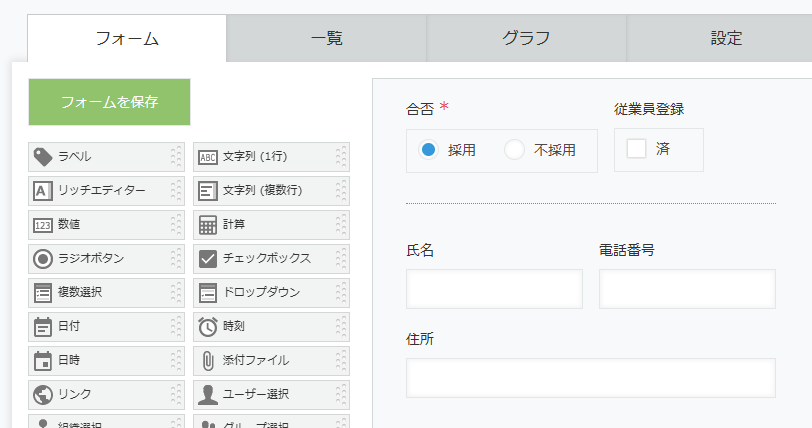This screenshot has height=428, width=812.
Task: Select the ラベル tag icon
Action: 43,157
